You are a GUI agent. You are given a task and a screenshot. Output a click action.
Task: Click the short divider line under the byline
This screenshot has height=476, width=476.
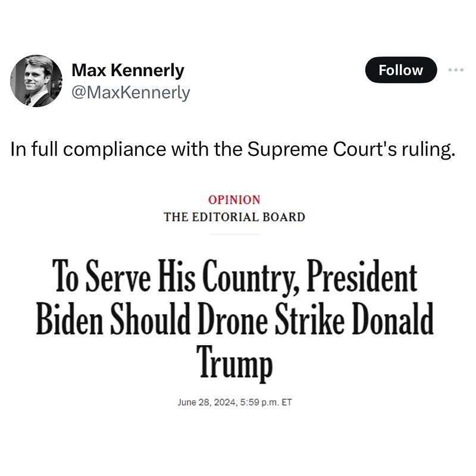(x=234, y=234)
